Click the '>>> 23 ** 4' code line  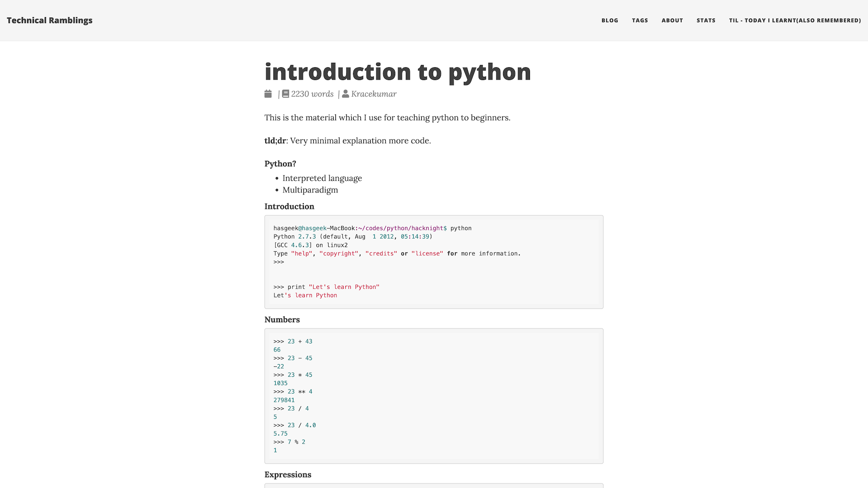(x=293, y=392)
